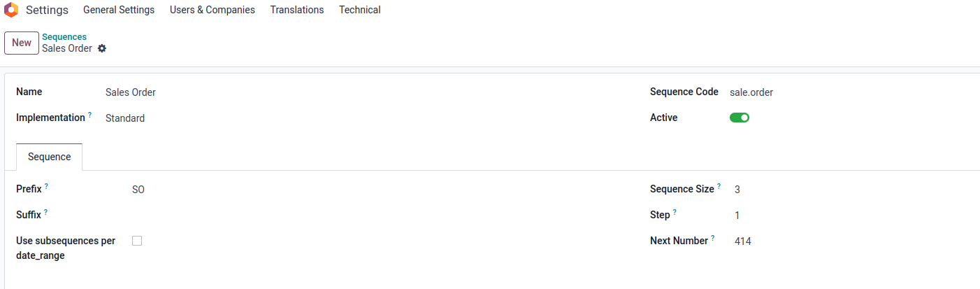This screenshot has height=289, width=980.
Task: Show help tooltip for Implementation field
Action: coord(90,115)
